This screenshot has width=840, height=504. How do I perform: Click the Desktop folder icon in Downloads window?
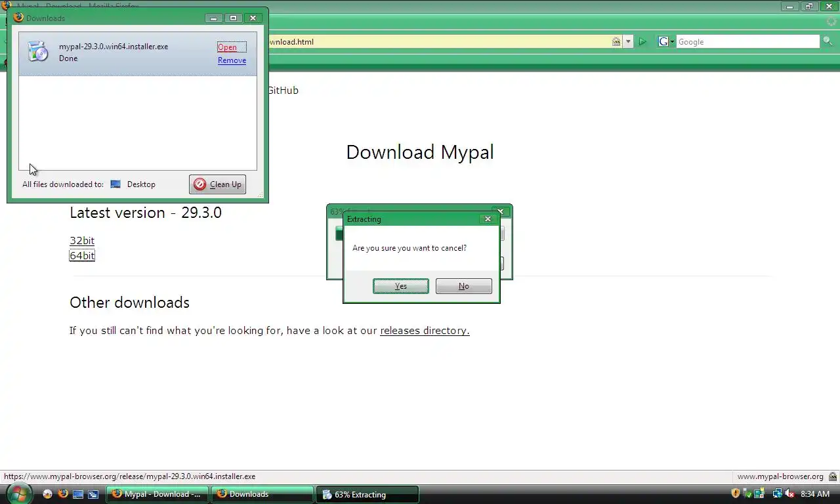115,184
